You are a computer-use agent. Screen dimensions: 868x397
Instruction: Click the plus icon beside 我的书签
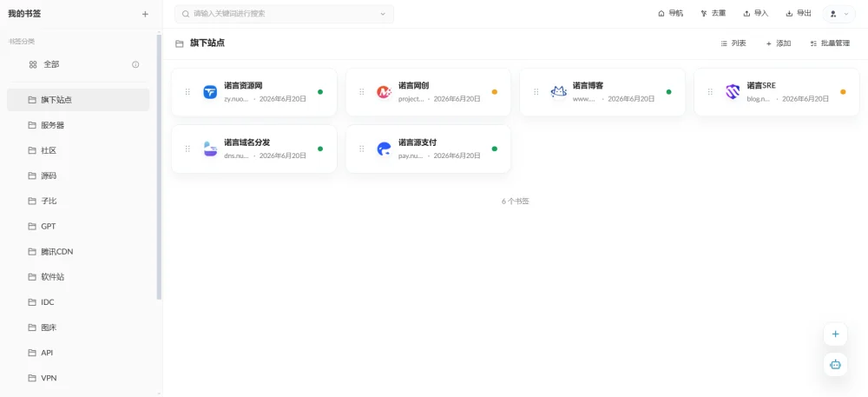pyautogui.click(x=145, y=15)
